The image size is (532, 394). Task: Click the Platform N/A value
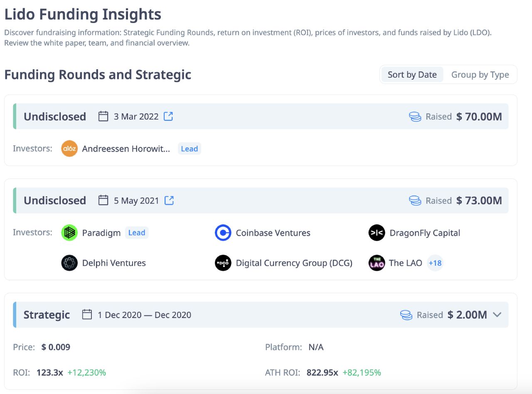click(316, 347)
